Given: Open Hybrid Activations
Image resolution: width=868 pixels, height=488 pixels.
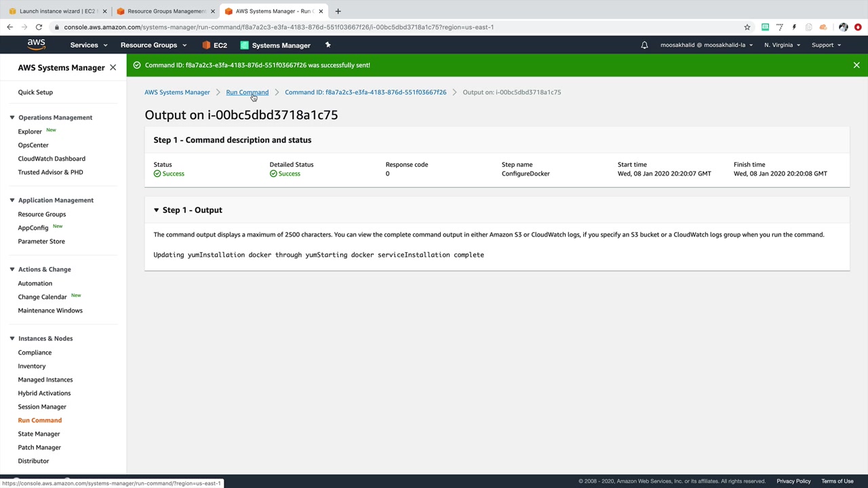Looking at the screenshot, I should point(44,393).
